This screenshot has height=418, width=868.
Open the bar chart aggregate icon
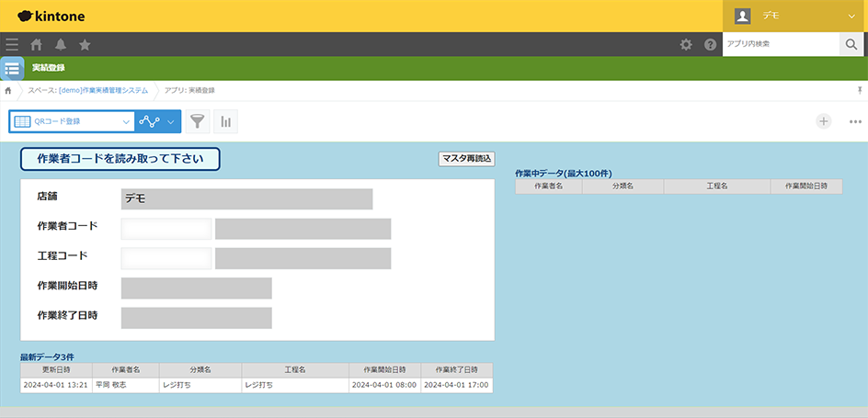(x=224, y=121)
